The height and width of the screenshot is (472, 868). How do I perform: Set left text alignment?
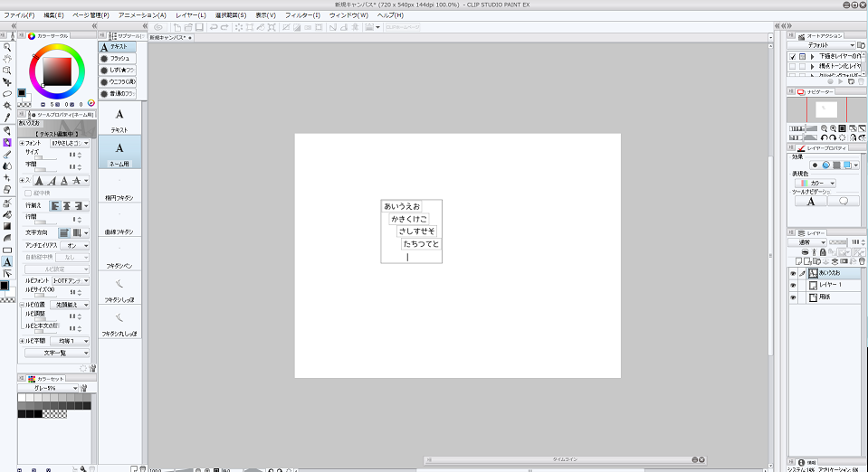coord(55,206)
